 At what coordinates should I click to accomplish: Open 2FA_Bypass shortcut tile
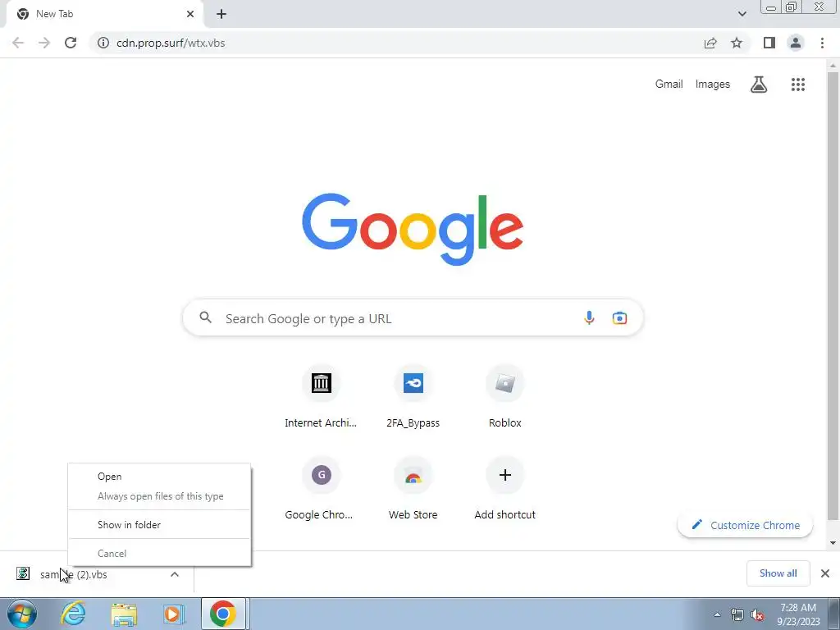tap(413, 398)
